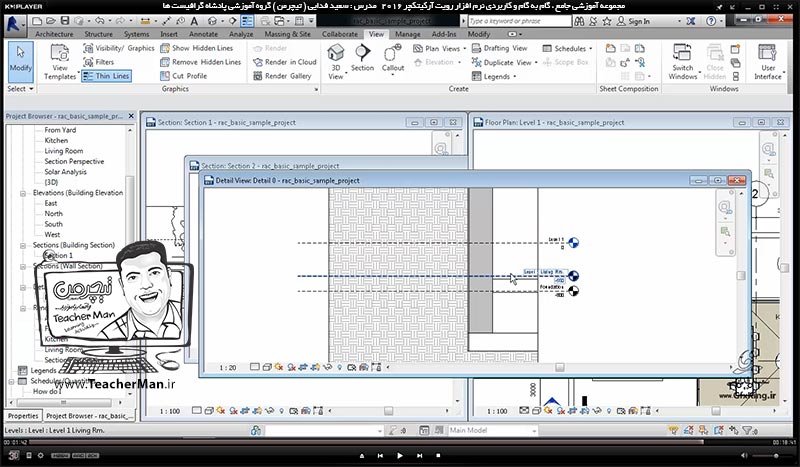This screenshot has width=800, height=467.
Task: Click the Foundation level head symbol
Action: coord(573,291)
